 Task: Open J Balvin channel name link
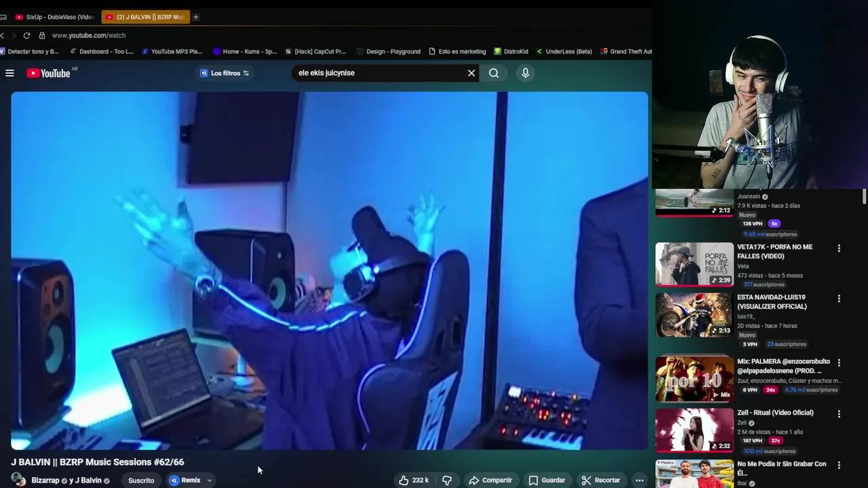[x=88, y=480]
